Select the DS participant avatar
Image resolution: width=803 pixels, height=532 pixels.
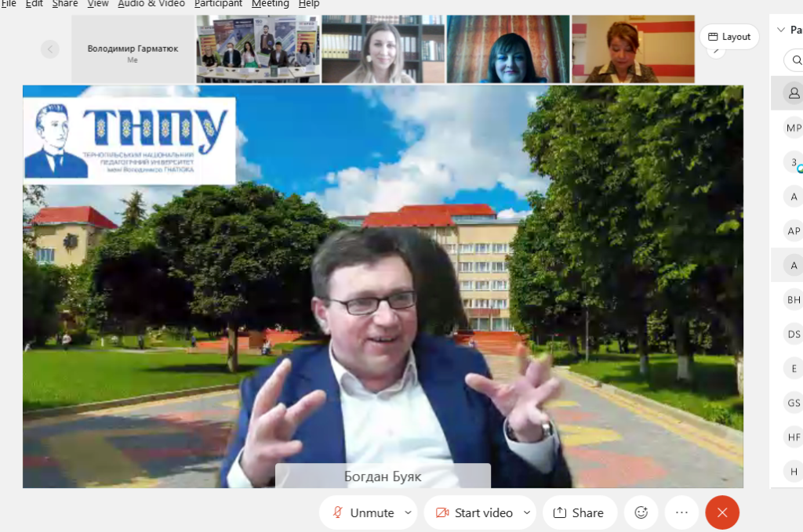click(794, 335)
